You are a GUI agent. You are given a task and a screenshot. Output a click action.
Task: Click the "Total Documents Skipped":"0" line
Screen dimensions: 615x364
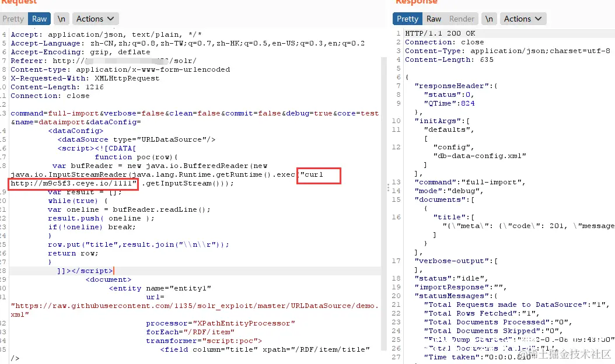[x=494, y=331]
